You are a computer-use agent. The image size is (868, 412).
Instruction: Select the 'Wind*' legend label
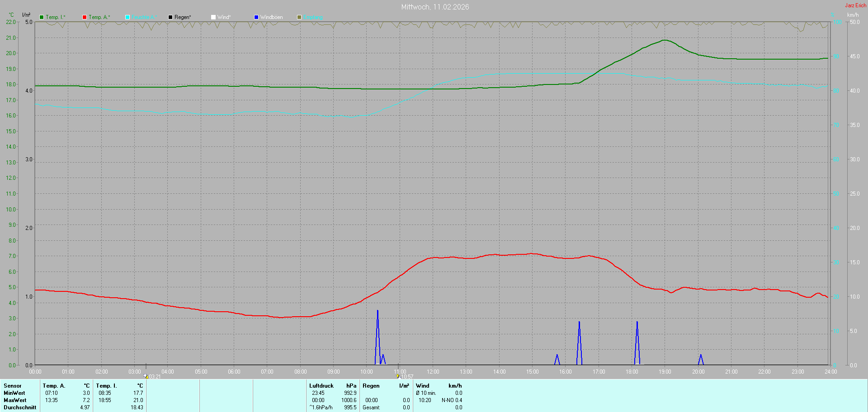tap(224, 17)
